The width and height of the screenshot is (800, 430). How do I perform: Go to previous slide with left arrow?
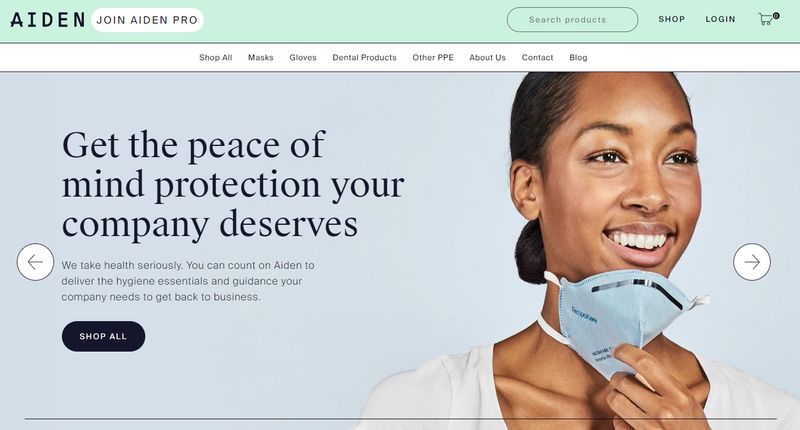[x=35, y=262]
